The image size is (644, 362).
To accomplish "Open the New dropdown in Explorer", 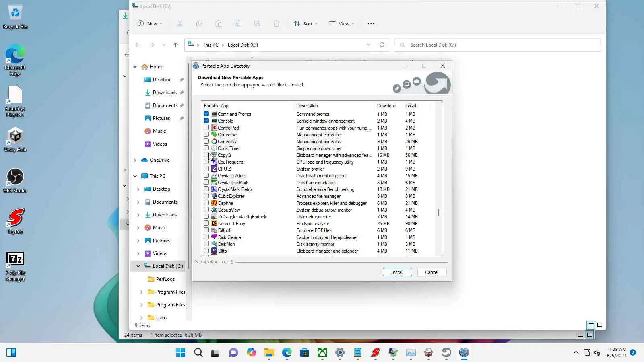I will click(150, 23).
